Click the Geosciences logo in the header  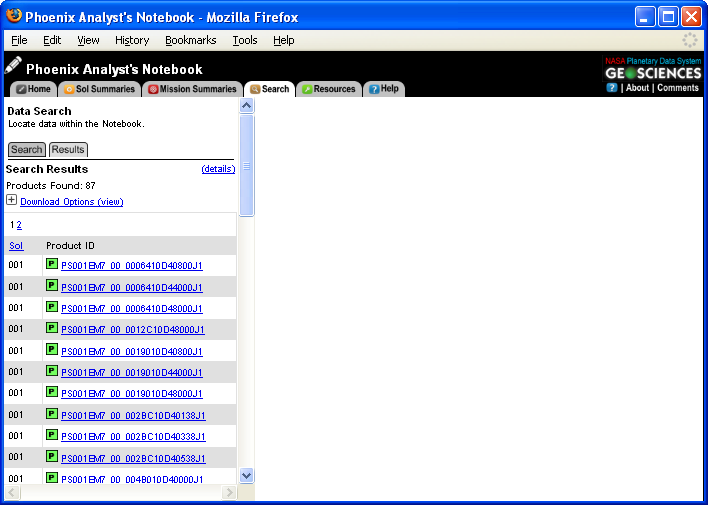coord(653,73)
